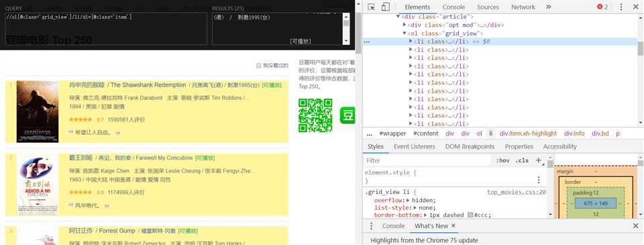Focus the XPath QUERY text box
This screenshot has width=644, height=245.
106,28
